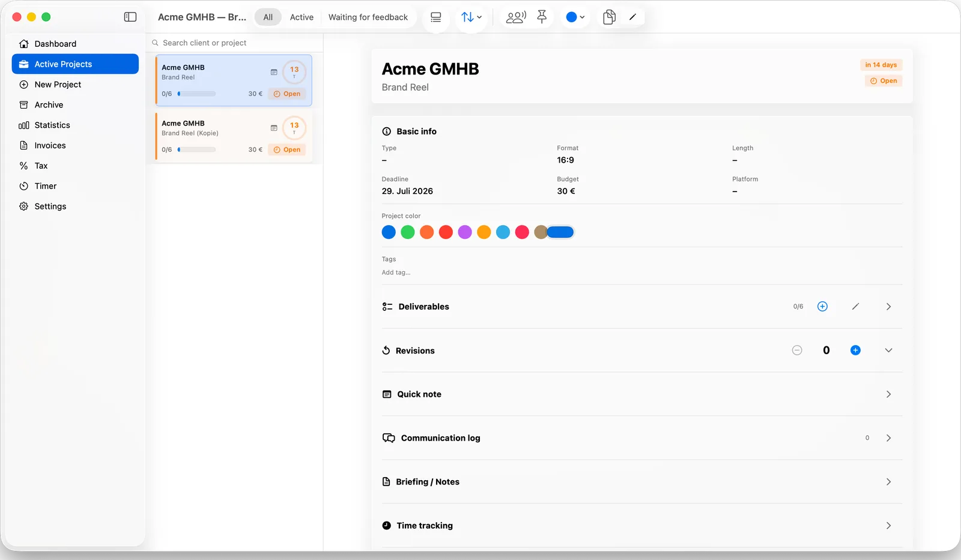
Task: Expand the Deliverables section chevron
Action: (x=889, y=307)
